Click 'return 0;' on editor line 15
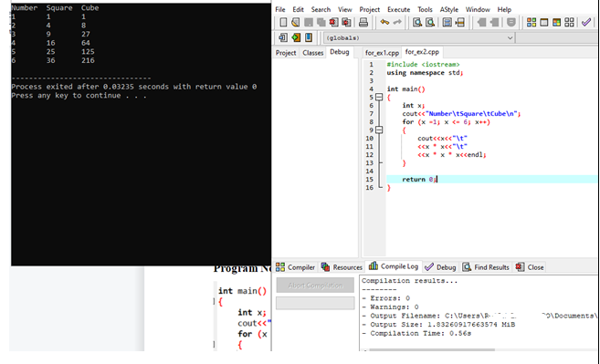This screenshot has width=600, height=364. tap(419, 180)
